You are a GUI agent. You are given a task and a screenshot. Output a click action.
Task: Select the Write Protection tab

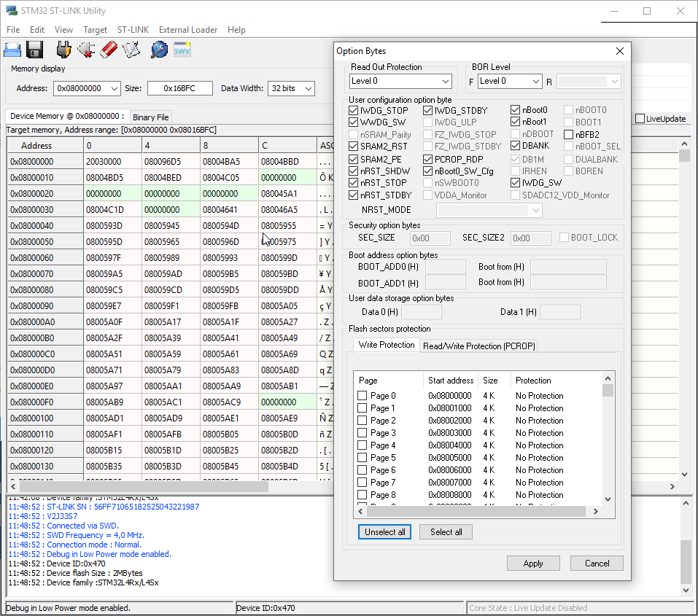pyautogui.click(x=387, y=345)
